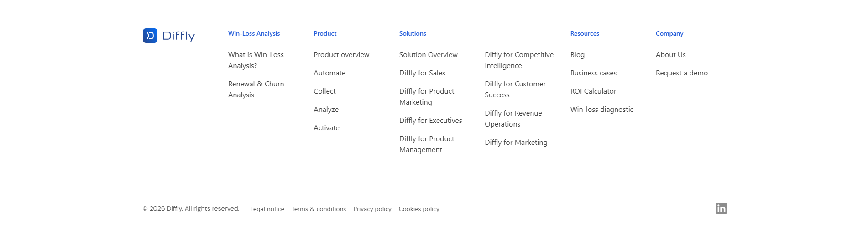The image size is (868, 228).
Task: Open the Automate product page
Action: pos(329,73)
